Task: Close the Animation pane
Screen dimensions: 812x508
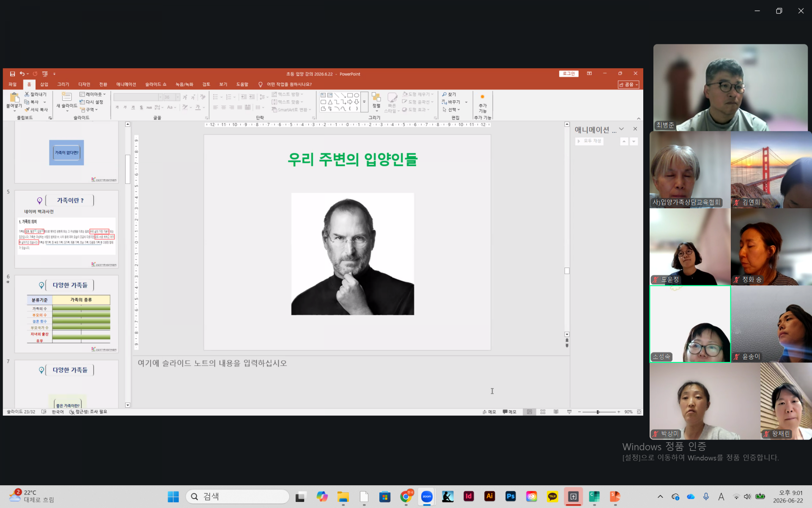Action: coord(635,129)
